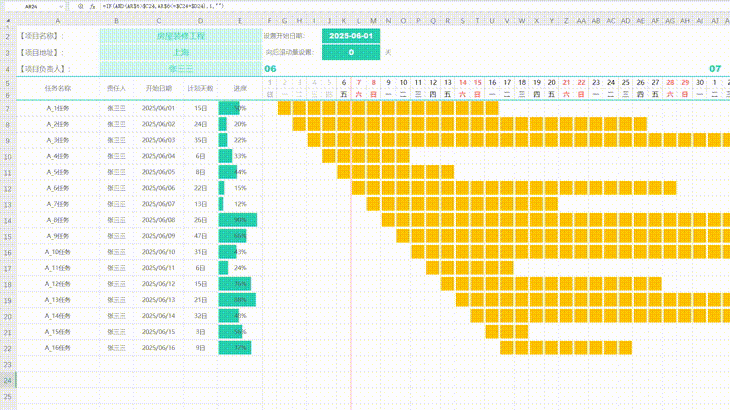This screenshot has width=730, height=410.
Task: Select row 22 header
Action: [x=8, y=348]
